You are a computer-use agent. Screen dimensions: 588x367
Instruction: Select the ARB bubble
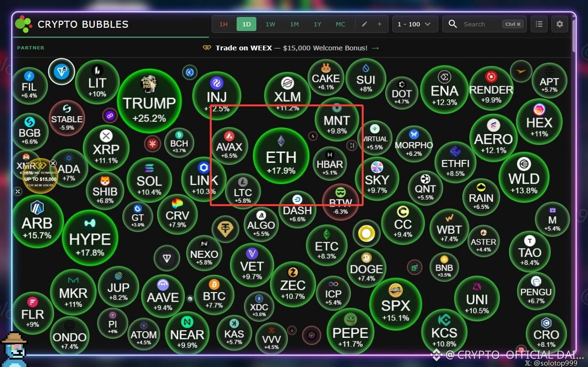(37, 222)
